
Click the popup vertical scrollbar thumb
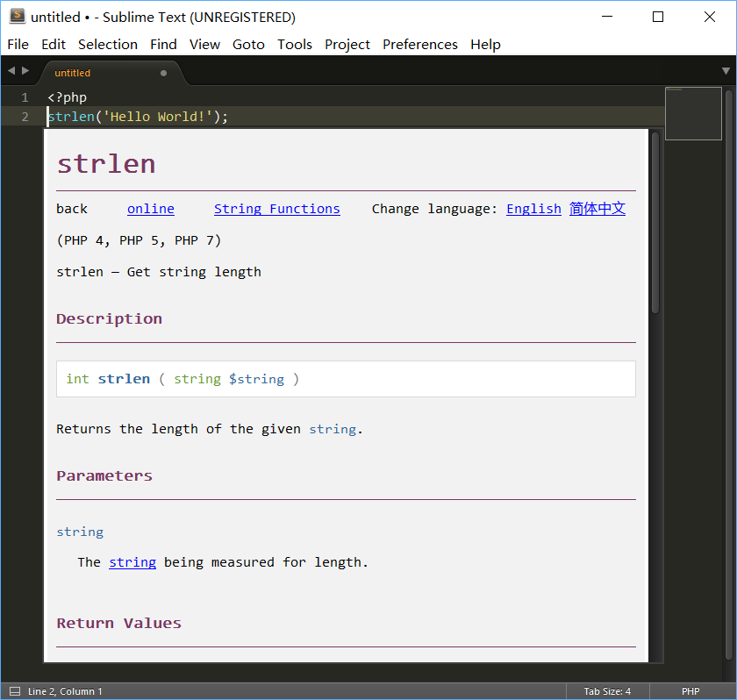(x=655, y=223)
